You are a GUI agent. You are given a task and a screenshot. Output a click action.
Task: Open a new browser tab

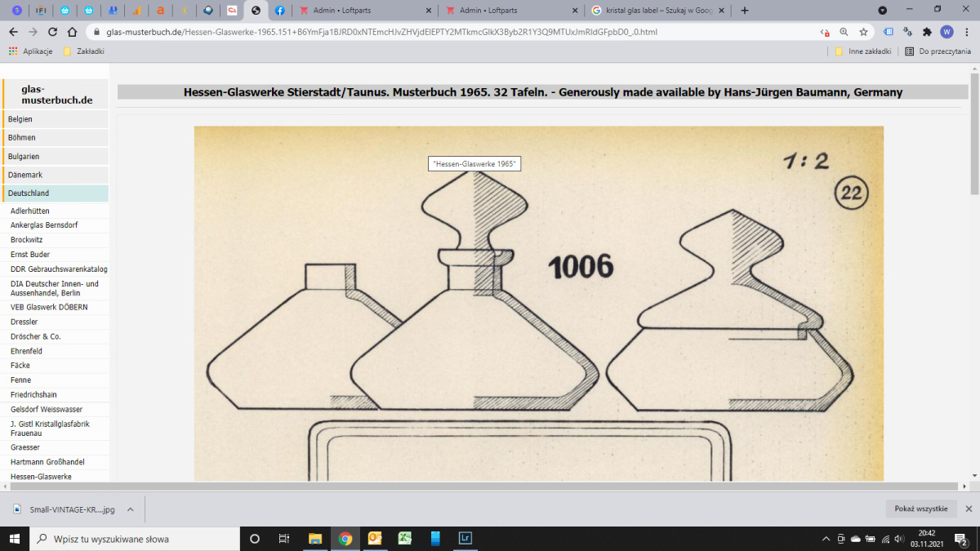click(744, 11)
